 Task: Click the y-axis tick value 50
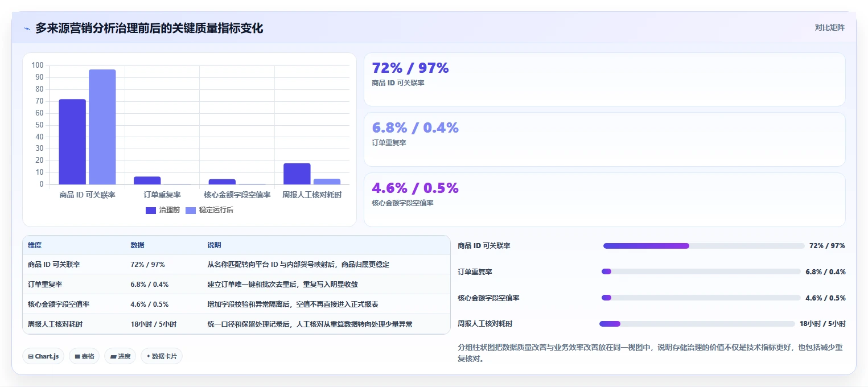(39, 125)
